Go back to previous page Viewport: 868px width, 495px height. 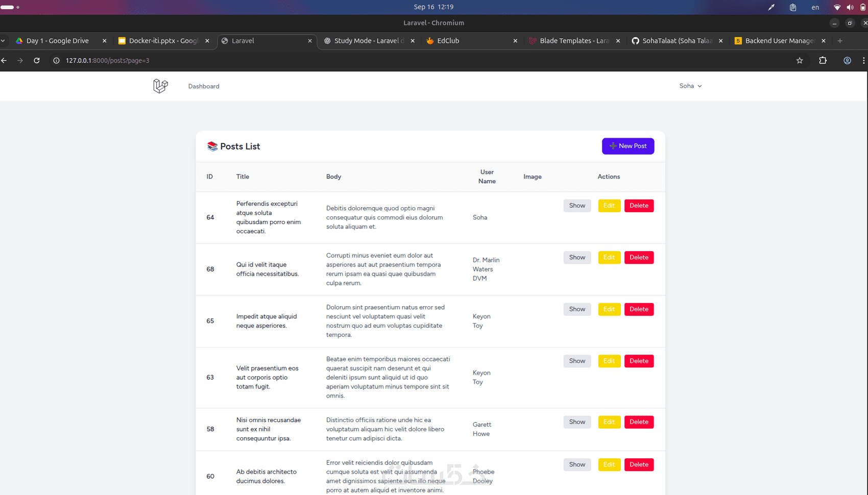[x=5, y=61]
